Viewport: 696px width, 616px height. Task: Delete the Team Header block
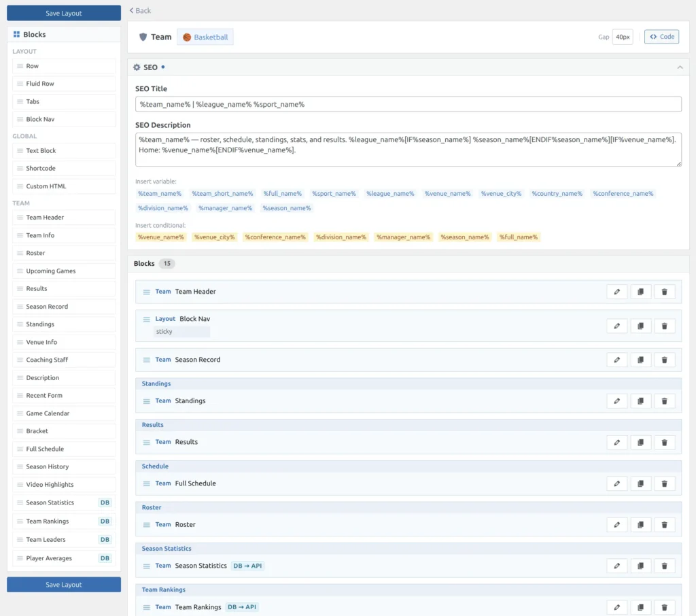pos(664,292)
